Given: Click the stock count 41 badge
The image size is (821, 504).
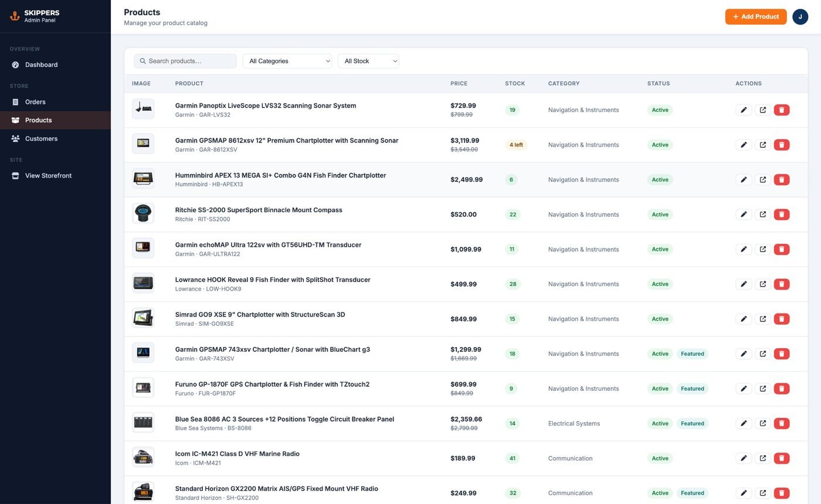Looking at the screenshot, I should (x=512, y=458).
